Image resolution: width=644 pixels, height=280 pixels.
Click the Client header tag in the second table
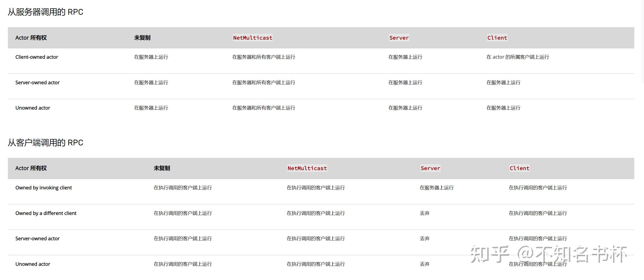519,168
